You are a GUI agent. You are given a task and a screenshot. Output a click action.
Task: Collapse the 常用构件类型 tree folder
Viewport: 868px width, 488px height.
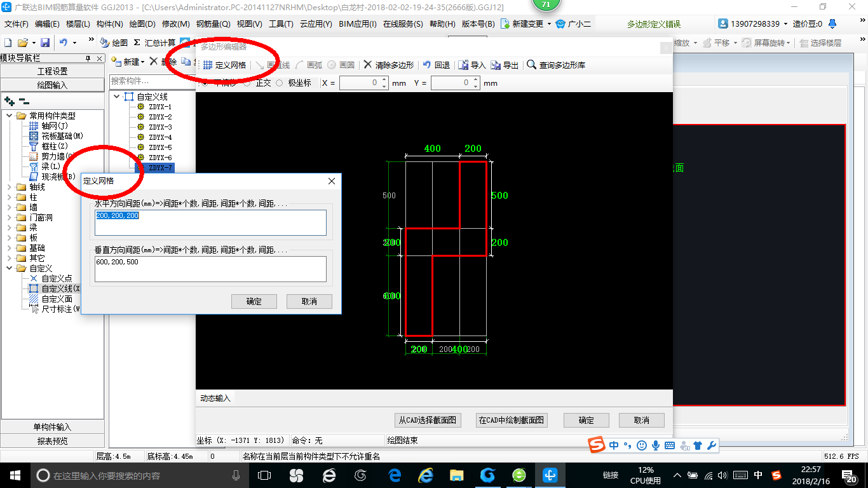tap(10, 116)
